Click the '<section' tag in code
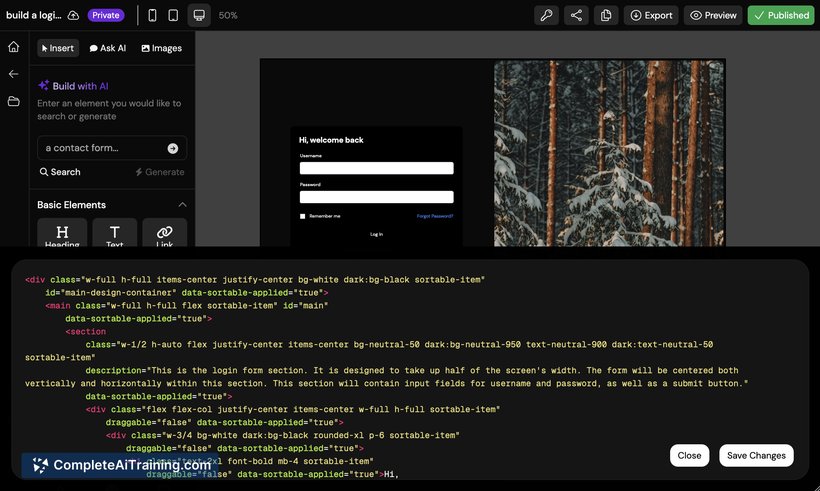Image resolution: width=820 pixels, height=491 pixels. pos(86,332)
